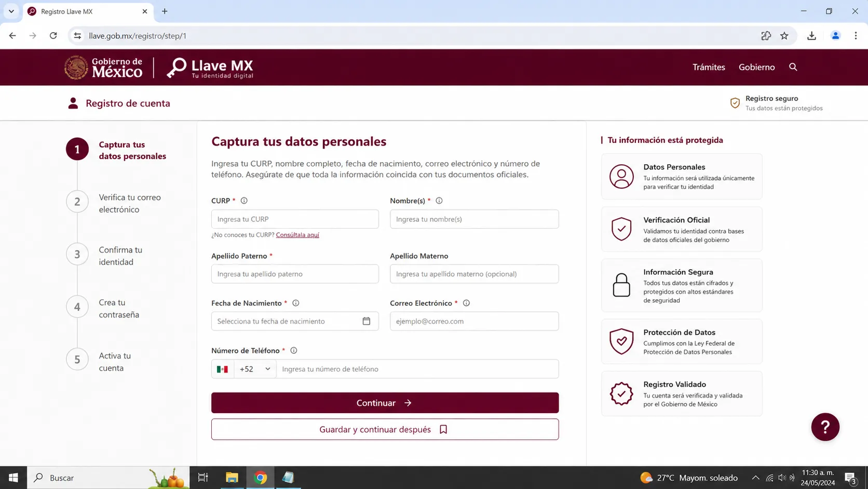Screen dimensions: 868x489
Task: Click Guardar y continuar después button
Action: pyautogui.click(x=385, y=429)
